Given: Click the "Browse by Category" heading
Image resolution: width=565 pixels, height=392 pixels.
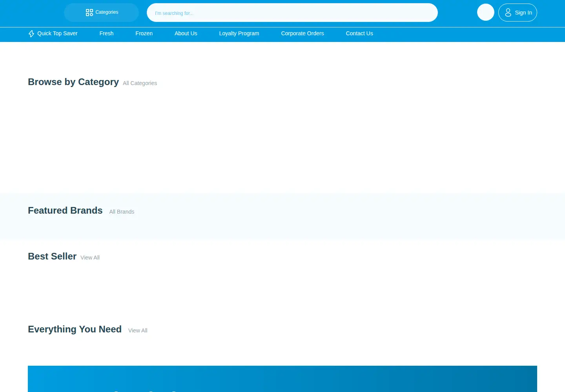Looking at the screenshot, I should click(x=73, y=82).
